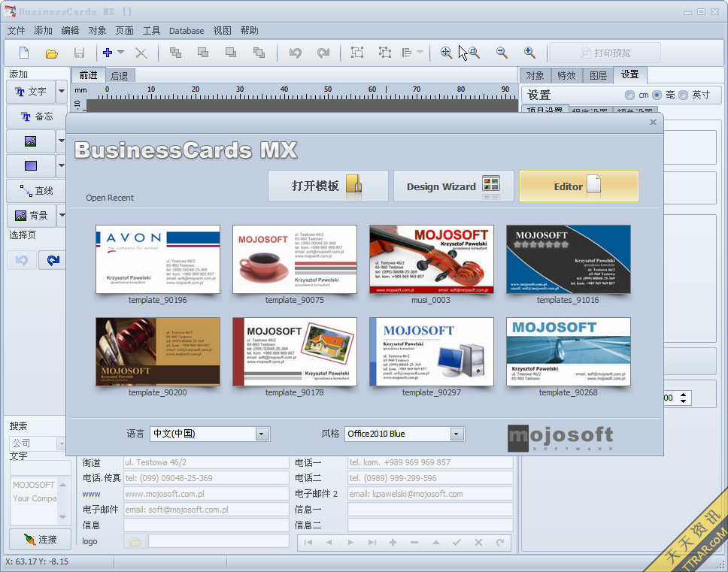728x572 pixels.
Task: Add a memo with 备忘 tool
Action: (x=36, y=117)
